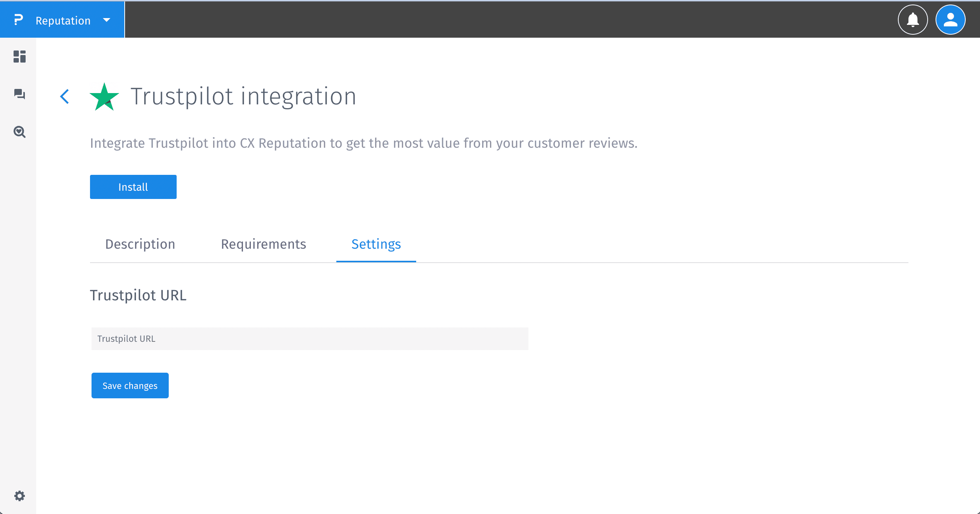The height and width of the screenshot is (514, 980).
Task: Click the integration description subtitle text
Action: [x=363, y=143]
